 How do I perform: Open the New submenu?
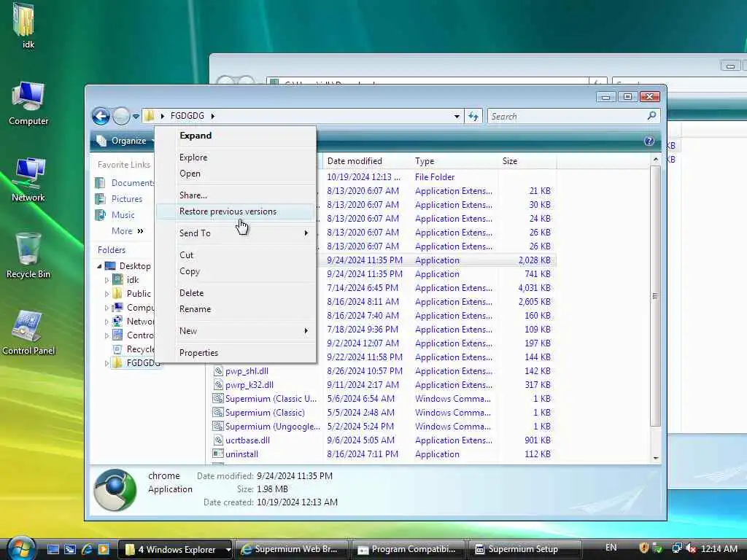click(x=236, y=331)
